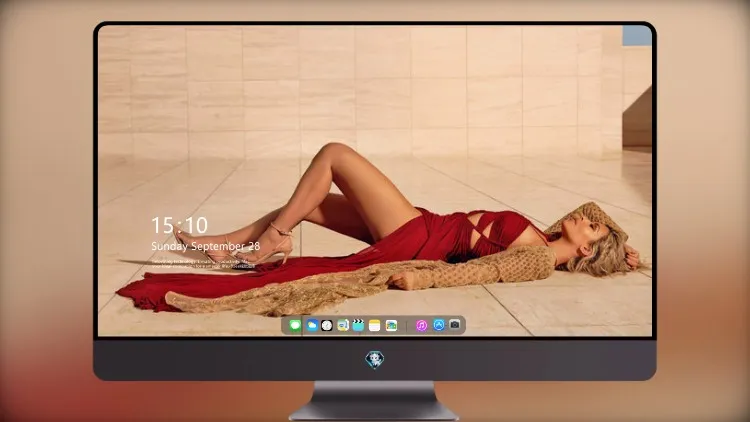
Task: Click the blue sky patch on wallpaper
Action: (637, 35)
